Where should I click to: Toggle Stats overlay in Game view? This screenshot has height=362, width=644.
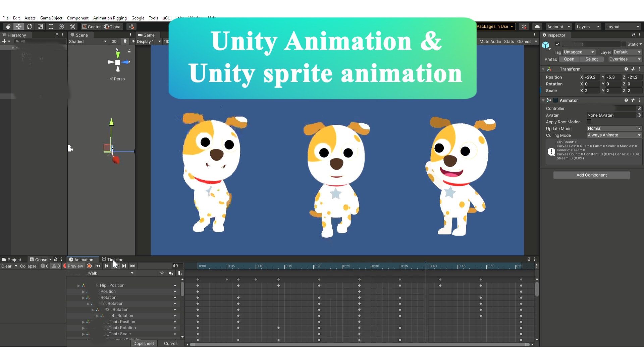(x=509, y=41)
